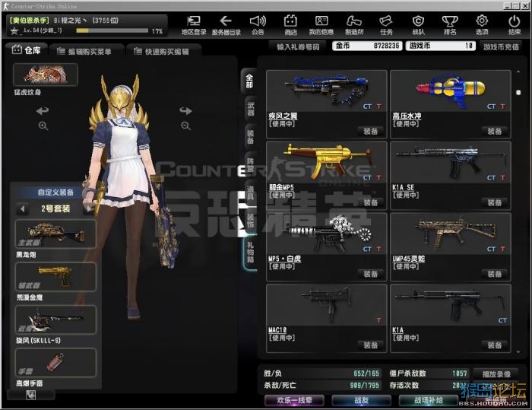Click 输入礼券号码 coupon code button

coord(298,47)
